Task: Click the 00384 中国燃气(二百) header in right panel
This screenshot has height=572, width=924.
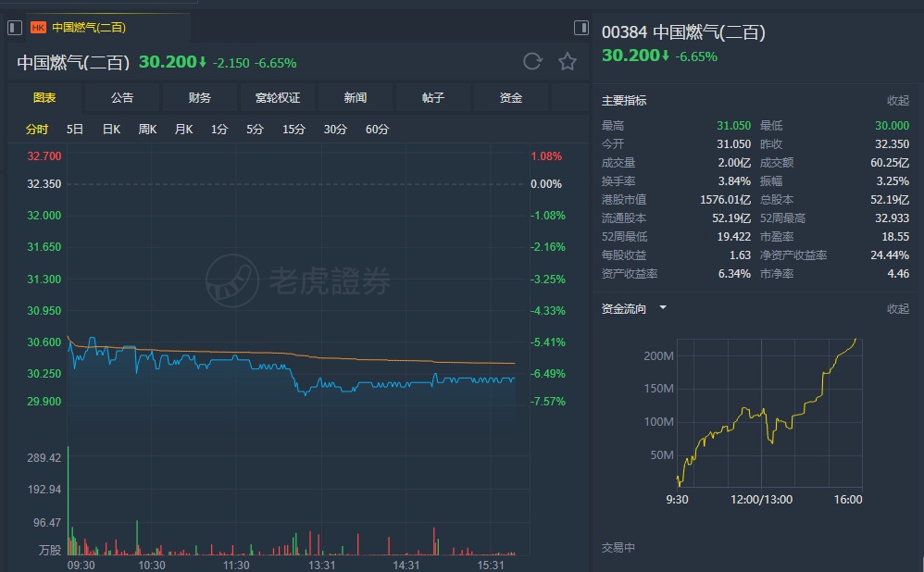Action: point(683,31)
